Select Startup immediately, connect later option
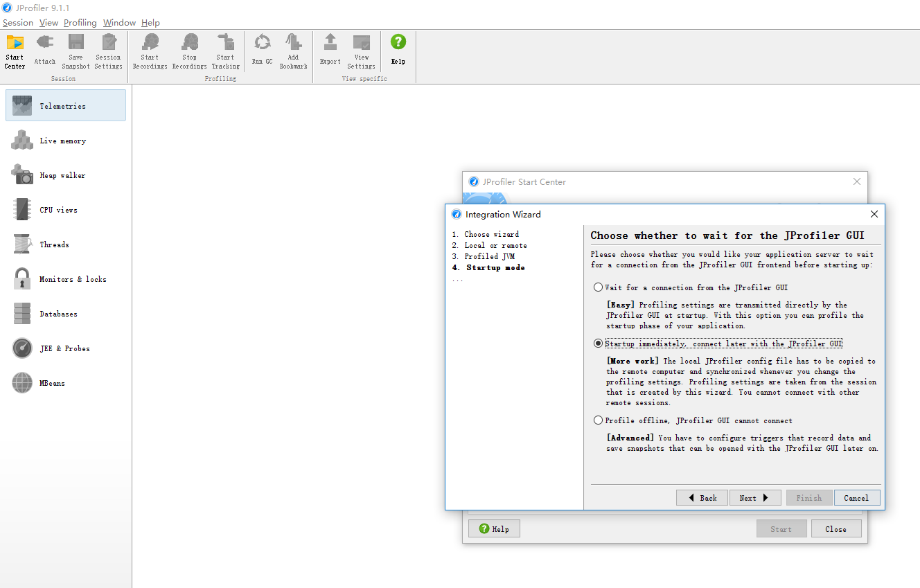Viewport: 920px width, 588px height. (x=599, y=344)
